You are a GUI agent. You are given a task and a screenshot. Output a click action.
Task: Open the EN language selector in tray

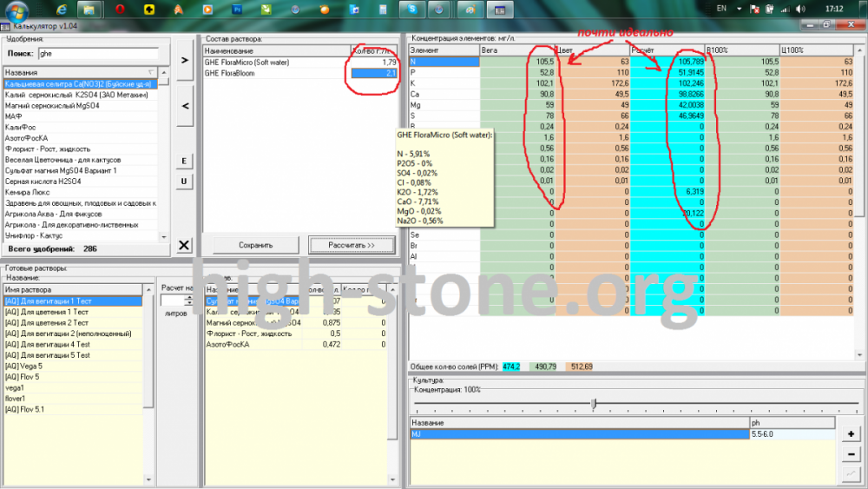pos(721,9)
